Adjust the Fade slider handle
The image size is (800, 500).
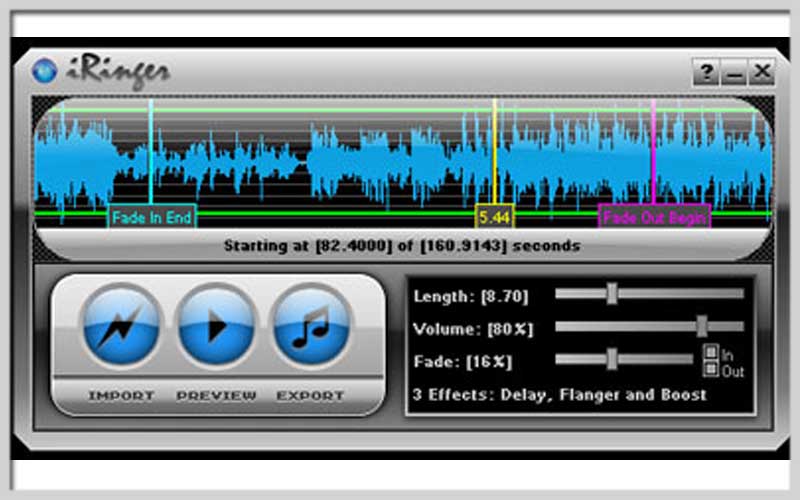(612, 359)
